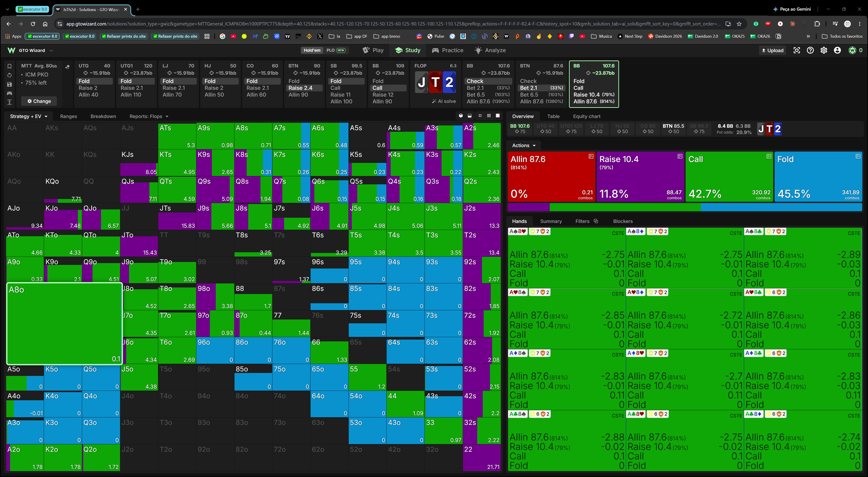Switch to the Equity chart tab
The image size is (868, 477).
click(587, 116)
